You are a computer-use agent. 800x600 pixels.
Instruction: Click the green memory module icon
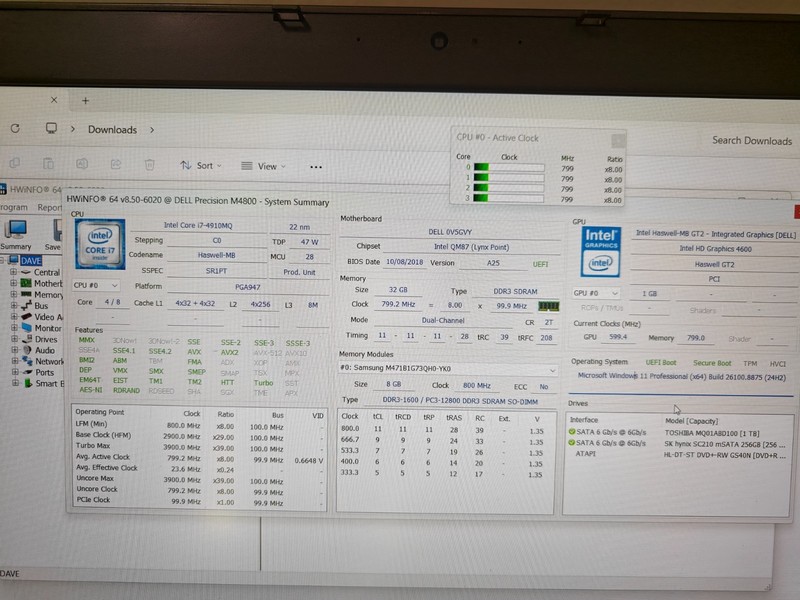click(548, 306)
